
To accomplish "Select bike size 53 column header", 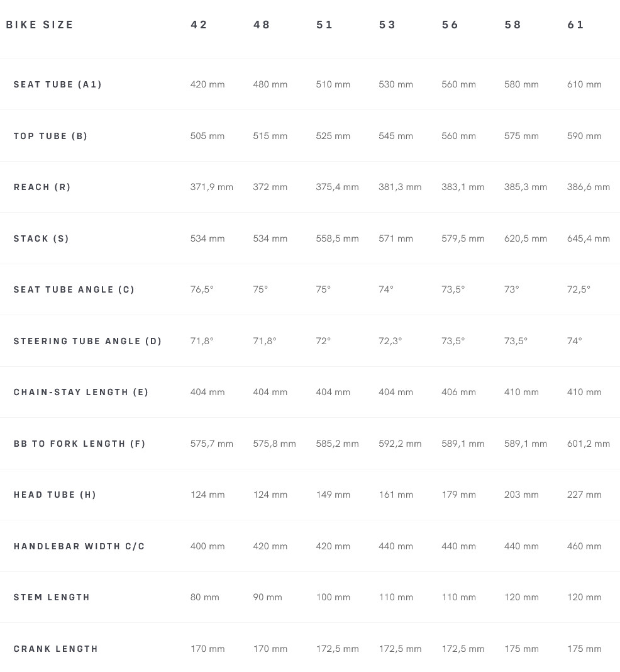I will click(387, 25).
